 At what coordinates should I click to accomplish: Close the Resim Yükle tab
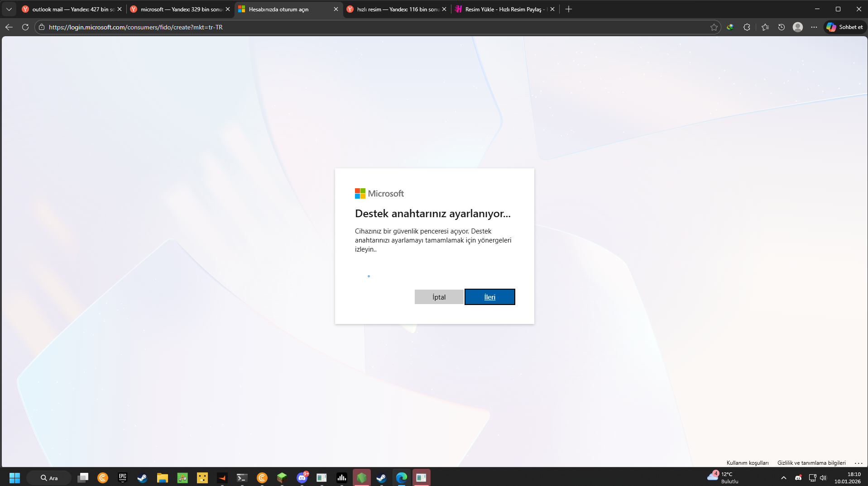pos(552,9)
